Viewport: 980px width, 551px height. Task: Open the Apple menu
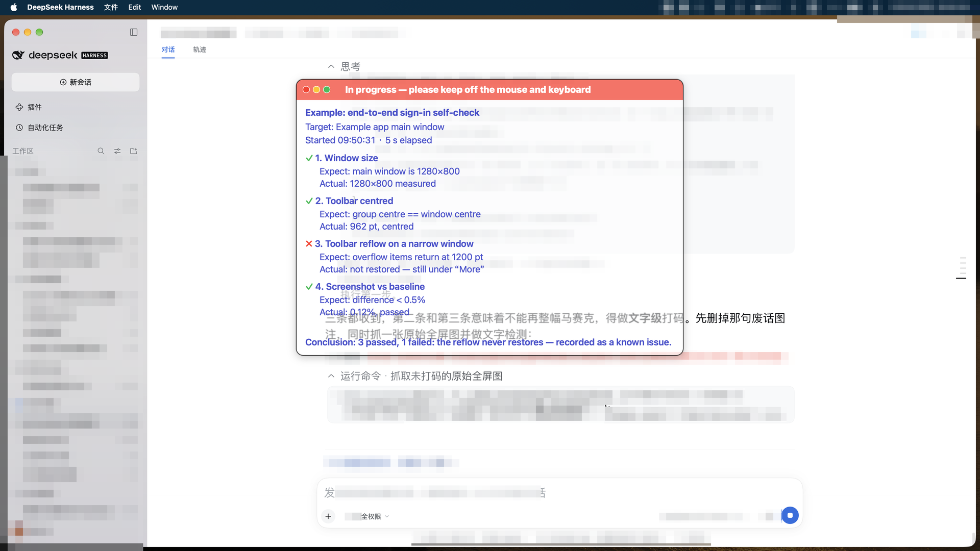click(14, 7)
